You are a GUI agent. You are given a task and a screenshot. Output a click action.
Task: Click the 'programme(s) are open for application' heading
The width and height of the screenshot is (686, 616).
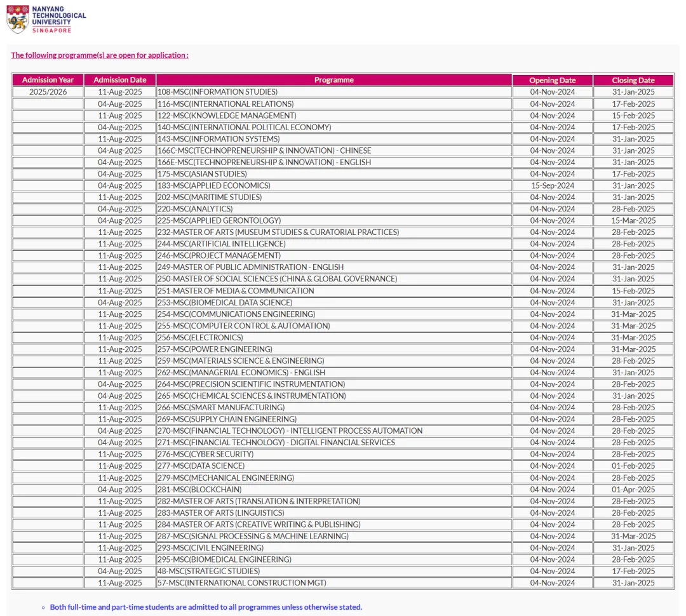[100, 55]
